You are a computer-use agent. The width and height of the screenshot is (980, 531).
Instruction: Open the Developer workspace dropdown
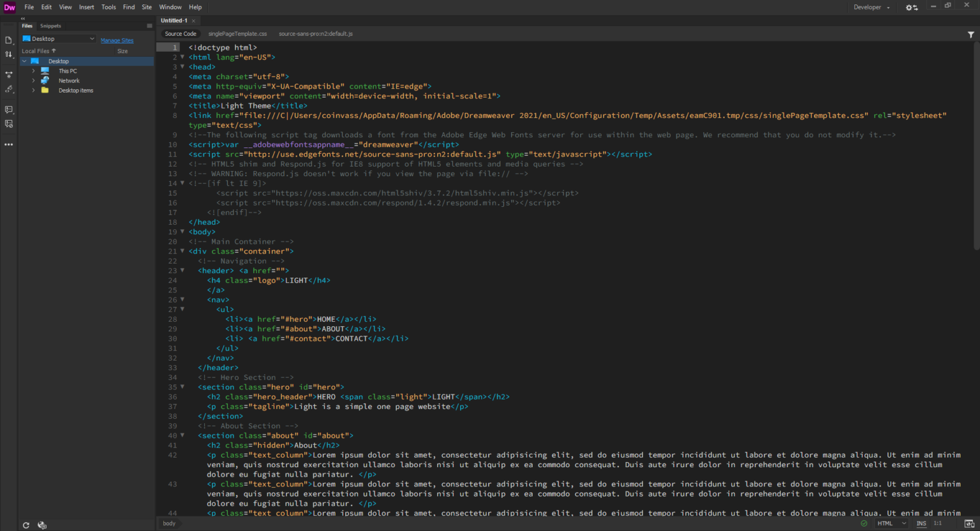point(872,8)
